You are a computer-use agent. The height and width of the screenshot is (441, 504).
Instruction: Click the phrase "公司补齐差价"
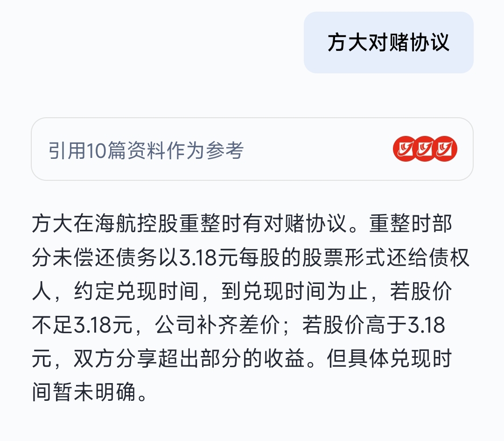pos(217,325)
